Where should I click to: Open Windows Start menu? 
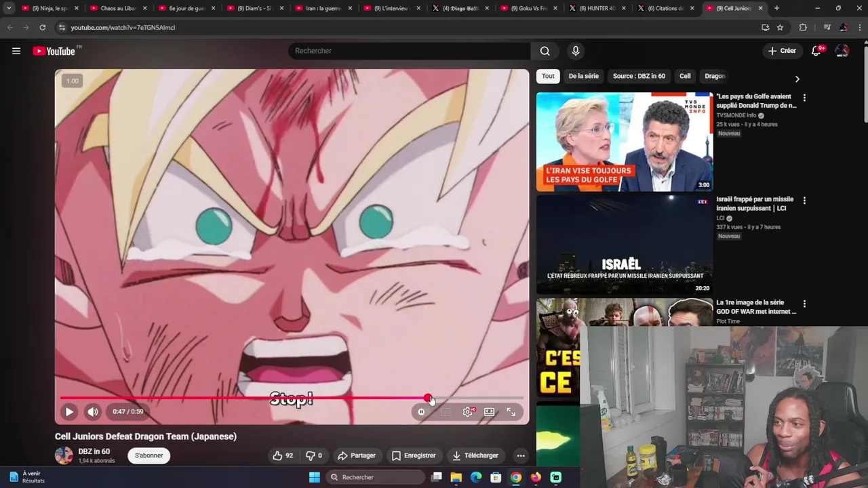click(315, 477)
